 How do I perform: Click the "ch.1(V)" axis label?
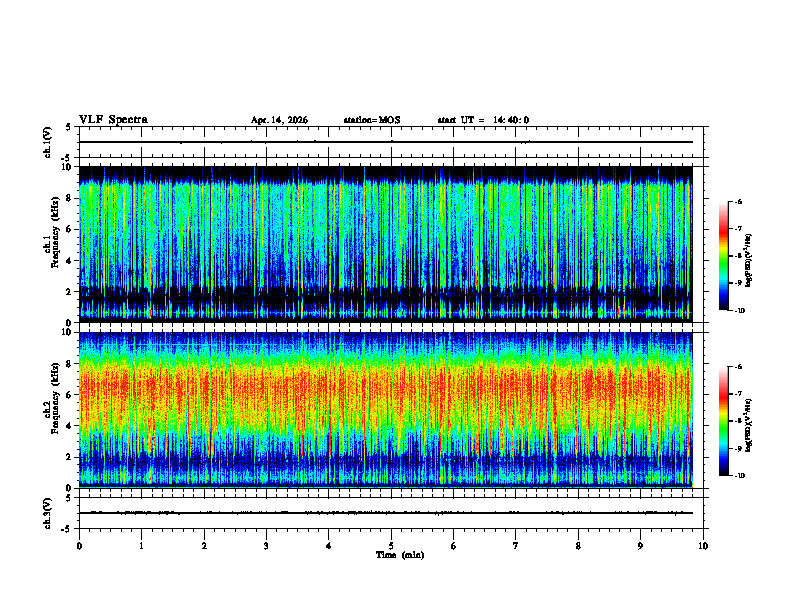point(48,142)
